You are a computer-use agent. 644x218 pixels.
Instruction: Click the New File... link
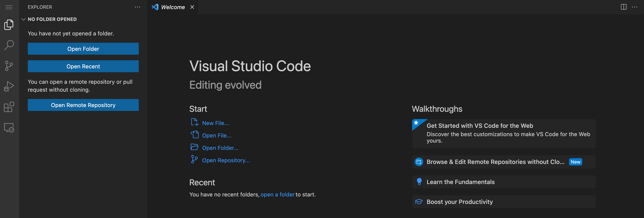215,123
